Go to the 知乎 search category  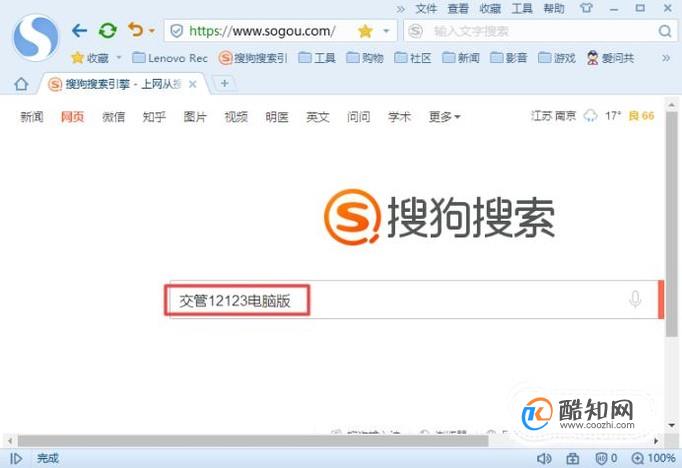154,117
